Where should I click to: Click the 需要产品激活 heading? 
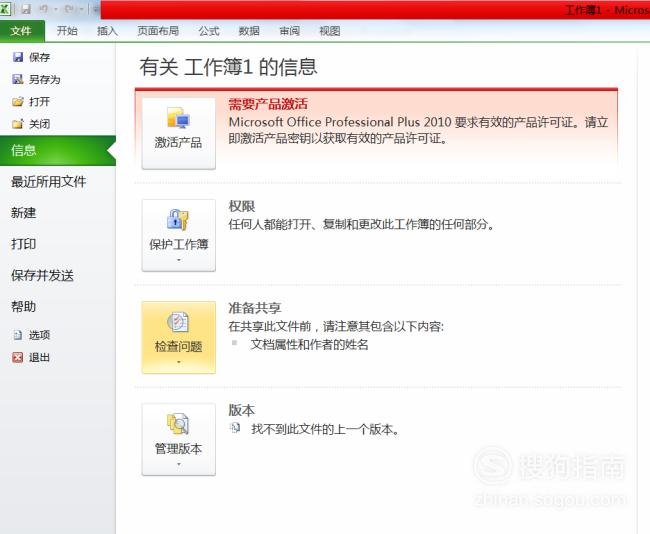point(268,104)
